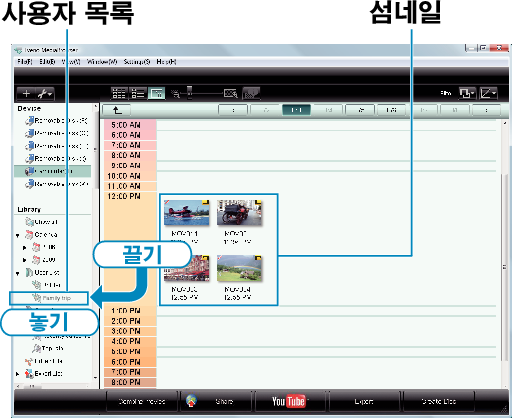Open the Edit menu

tap(47, 62)
